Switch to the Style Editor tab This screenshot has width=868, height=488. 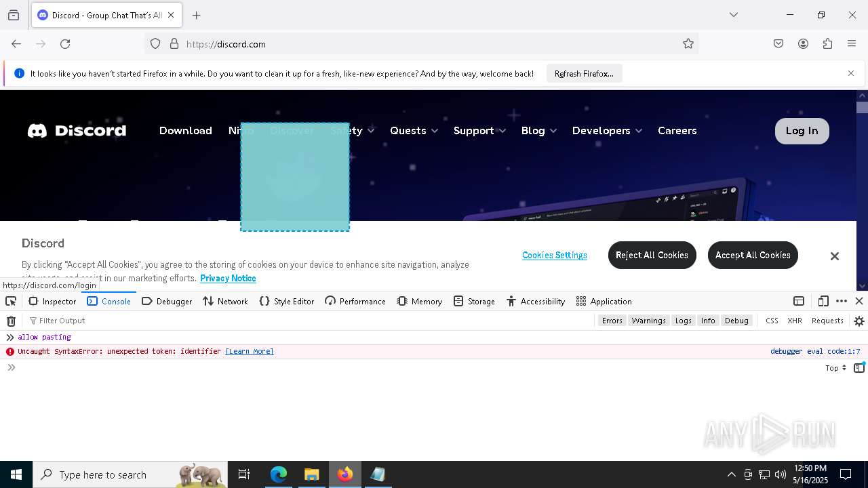tap(287, 302)
